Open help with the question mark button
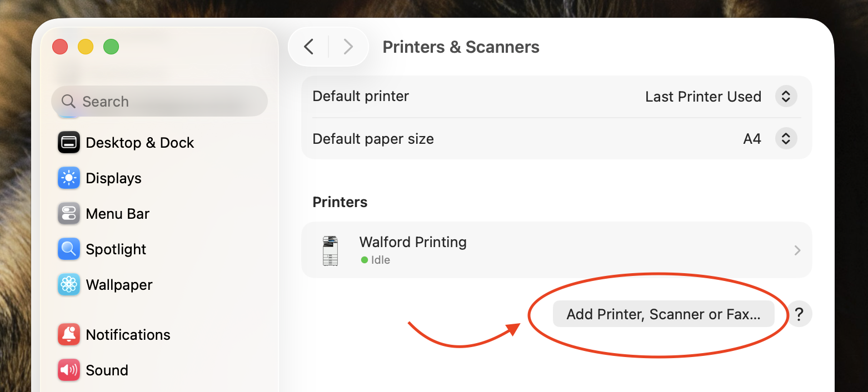The height and width of the screenshot is (392, 868). [x=799, y=314]
